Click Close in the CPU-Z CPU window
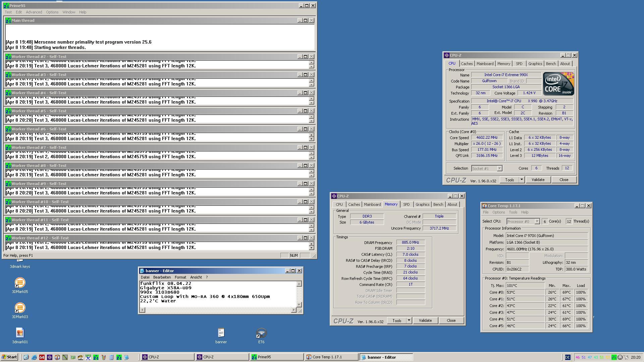This screenshot has height=362, width=644. pyautogui.click(x=564, y=180)
